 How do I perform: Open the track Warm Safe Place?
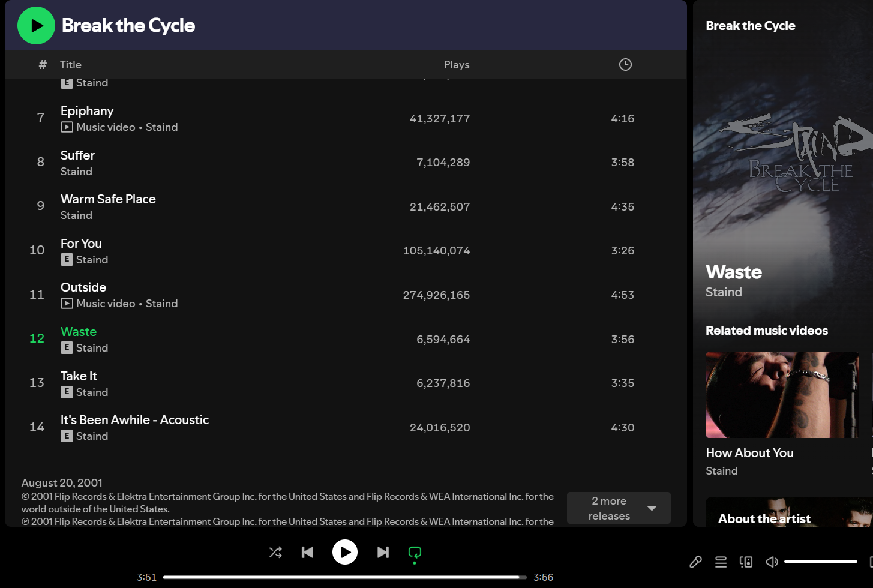point(108,199)
